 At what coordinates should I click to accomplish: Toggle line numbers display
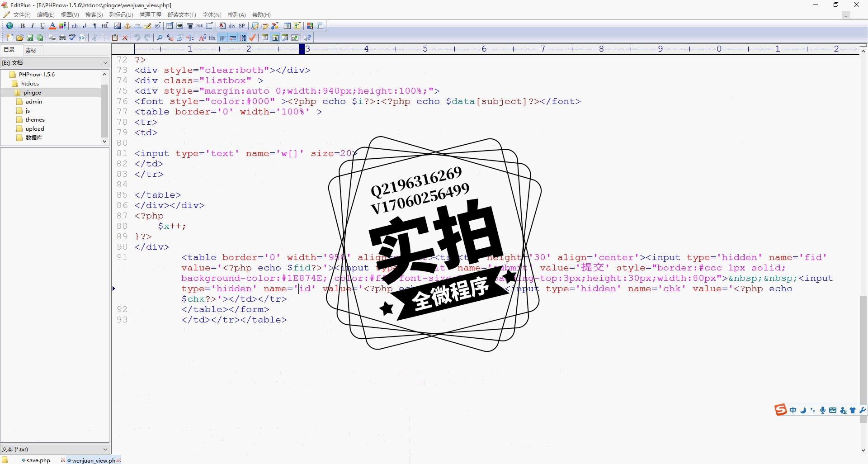pos(243,38)
